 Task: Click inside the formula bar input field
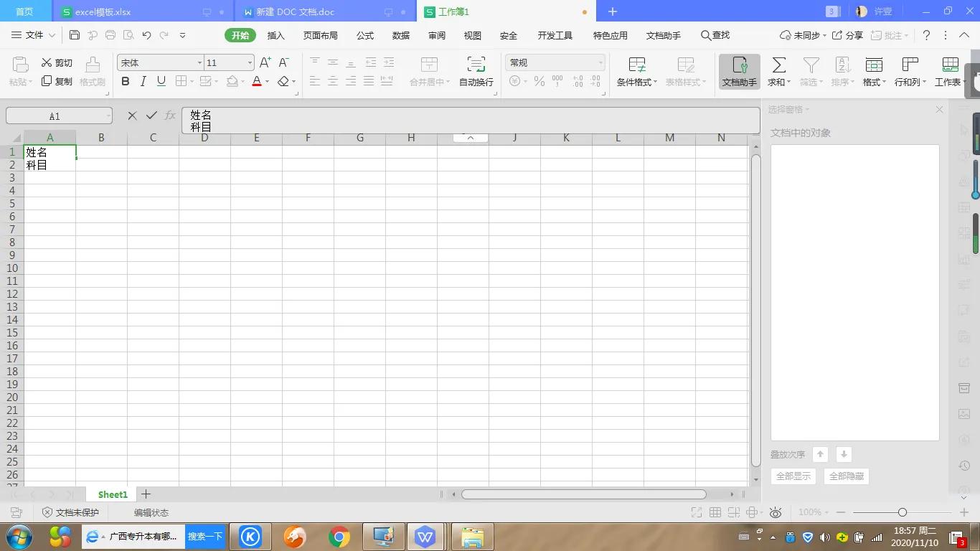tap(471, 121)
